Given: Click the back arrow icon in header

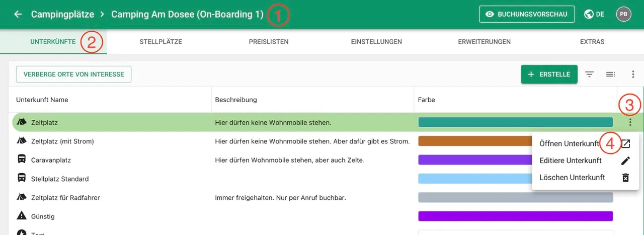Looking at the screenshot, I should click(18, 15).
